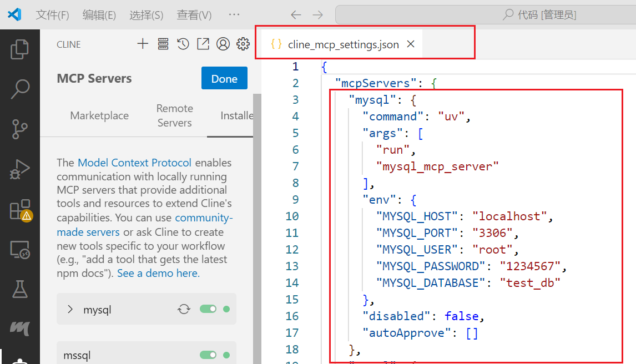Click the "1234567" password value
The width and height of the screenshot is (636, 364).
[x=530, y=266]
